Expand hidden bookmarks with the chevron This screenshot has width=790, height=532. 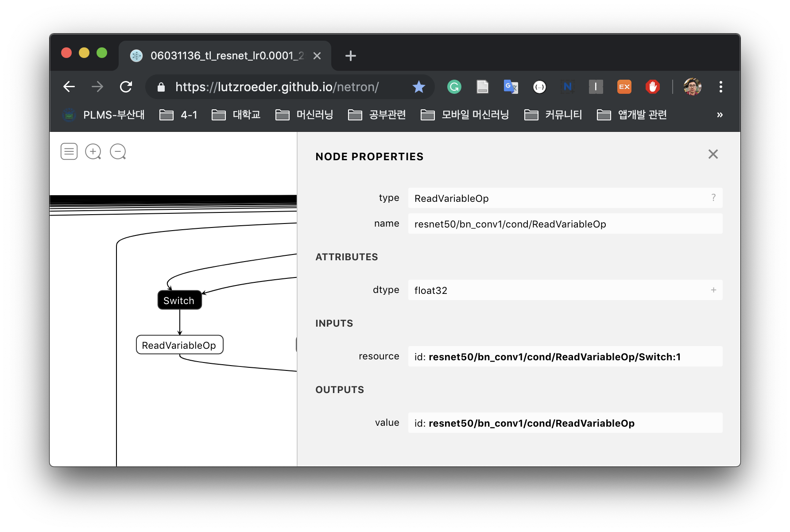click(720, 115)
